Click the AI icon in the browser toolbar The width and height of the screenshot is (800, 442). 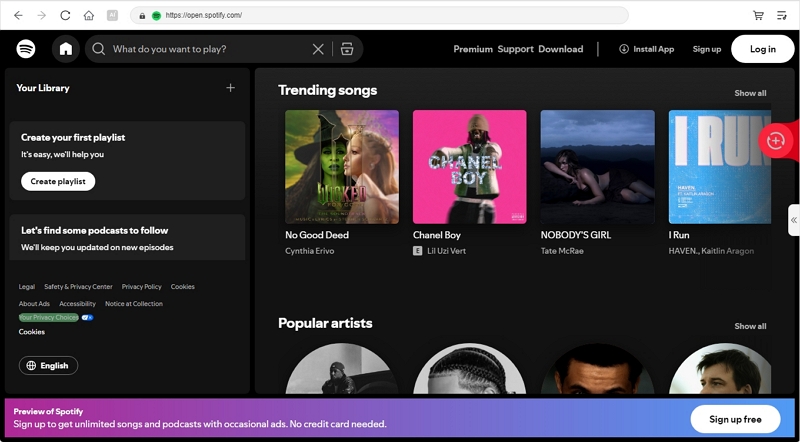point(112,15)
